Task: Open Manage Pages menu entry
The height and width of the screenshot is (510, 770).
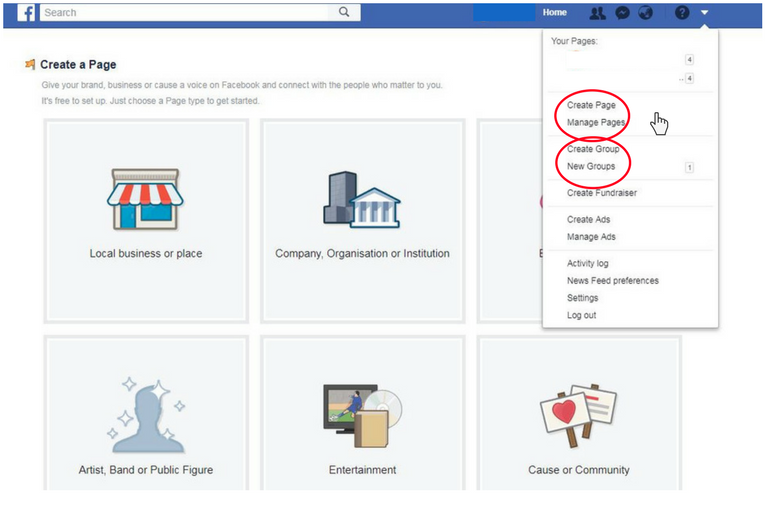Action: 596,122
